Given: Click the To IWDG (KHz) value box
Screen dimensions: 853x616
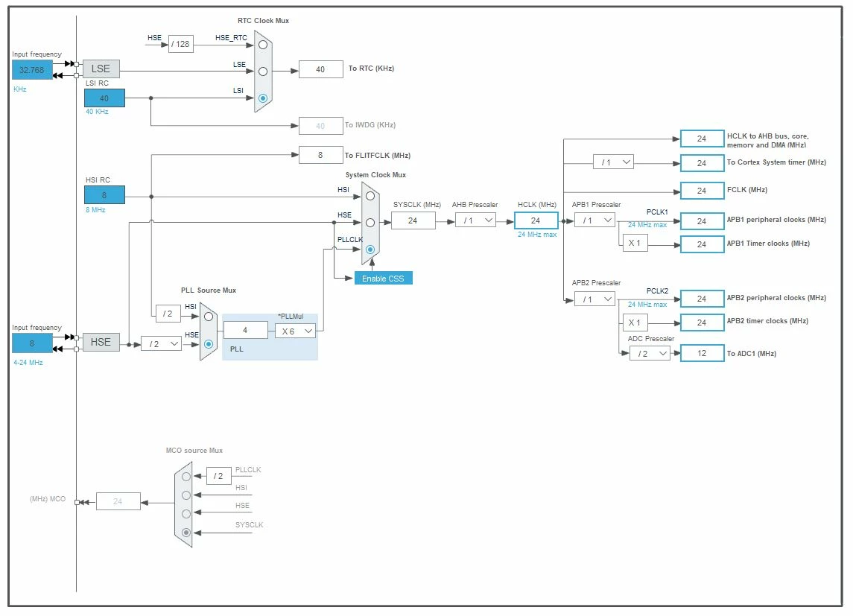Looking at the screenshot, I should (321, 126).
